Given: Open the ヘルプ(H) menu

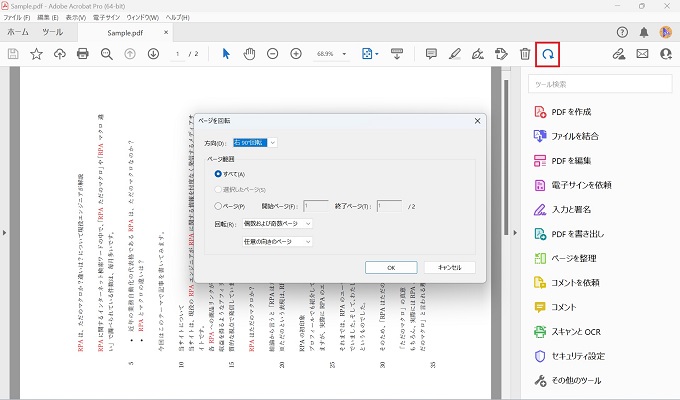Looking at the screenshot, I should [177, 17].
